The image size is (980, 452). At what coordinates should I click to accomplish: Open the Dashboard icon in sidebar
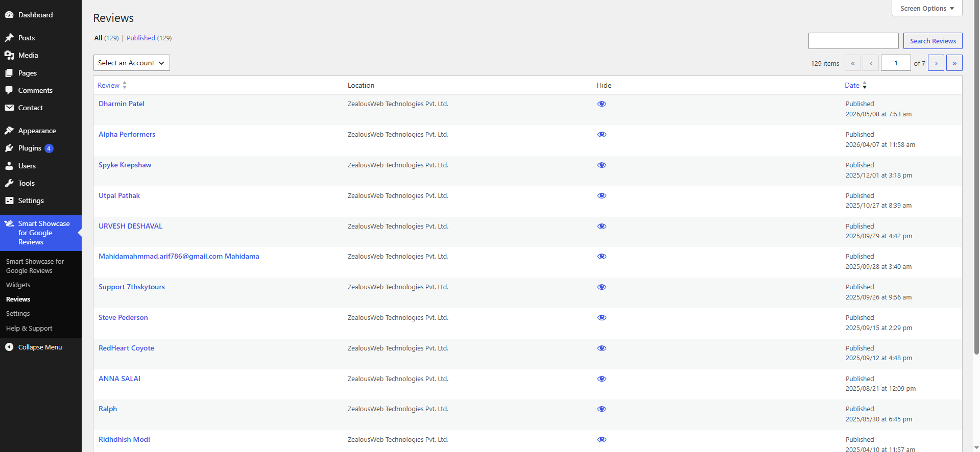(x=9, y=15)
